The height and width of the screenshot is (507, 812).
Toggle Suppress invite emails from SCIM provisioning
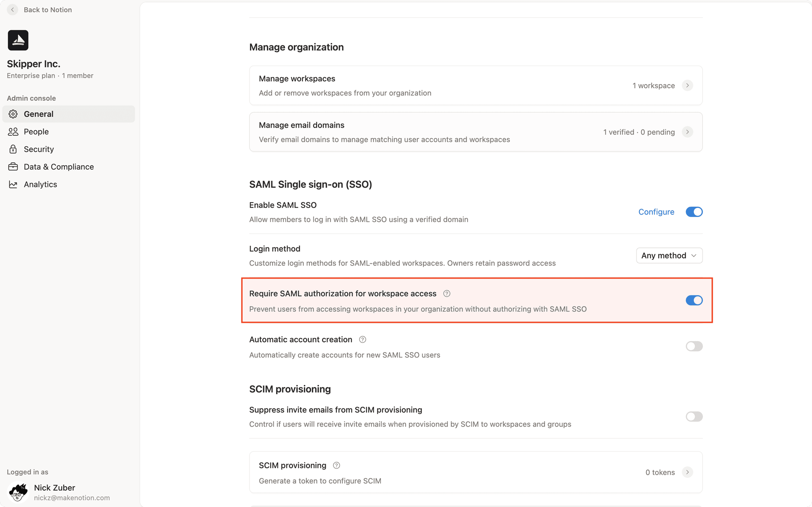[694, 417]
